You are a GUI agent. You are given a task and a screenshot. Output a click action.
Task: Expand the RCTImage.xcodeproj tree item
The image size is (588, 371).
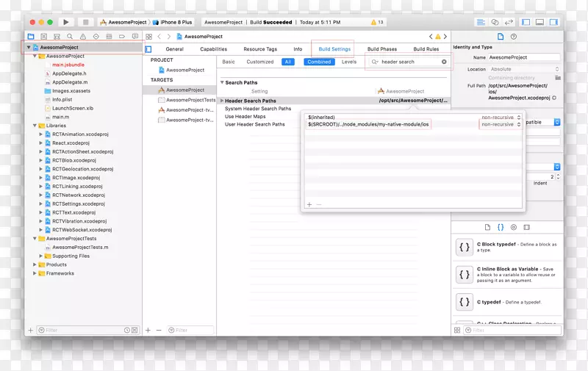pyautogui.click(x=40, y=178)
